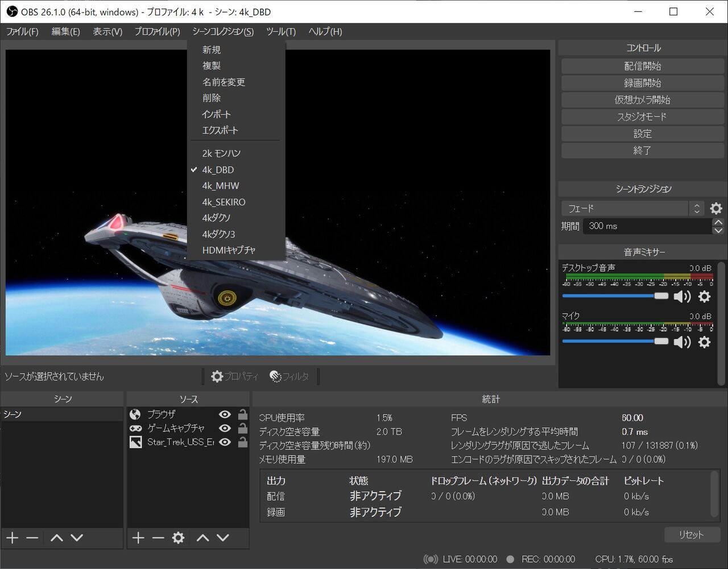Click the stats output table scrollbar
The width and height of the screenshot is (728, 569).
click(x=715, y=493)
